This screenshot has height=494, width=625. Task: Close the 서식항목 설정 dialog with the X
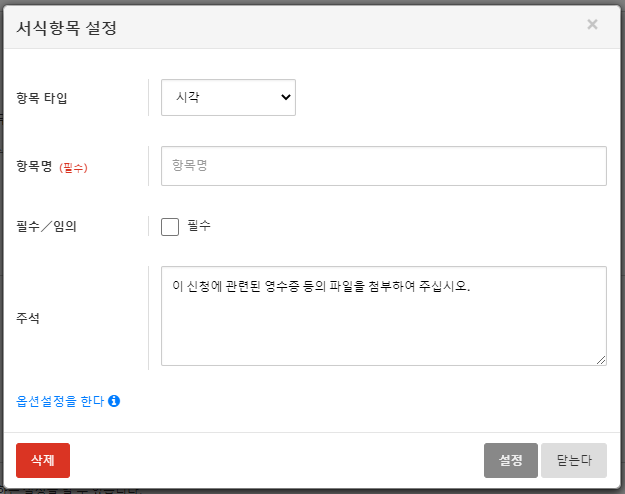coord(592,25)
